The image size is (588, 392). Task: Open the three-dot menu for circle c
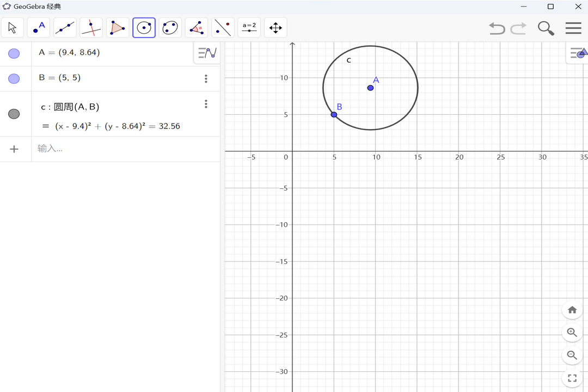pyautogui.click(x=206, y=103)
